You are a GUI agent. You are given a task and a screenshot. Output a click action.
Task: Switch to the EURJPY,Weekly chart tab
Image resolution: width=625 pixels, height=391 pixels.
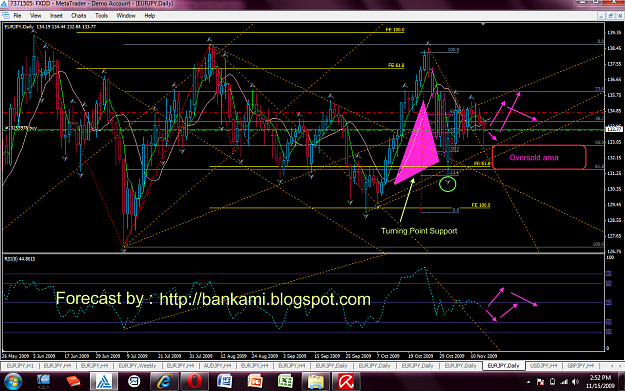tap(137, 365)
